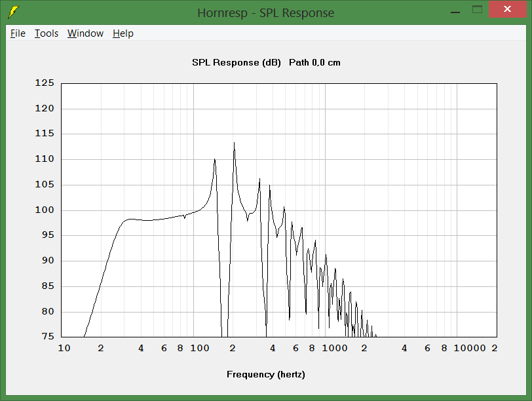Click the 'Path 0,0 cm' label

point(314,63)
